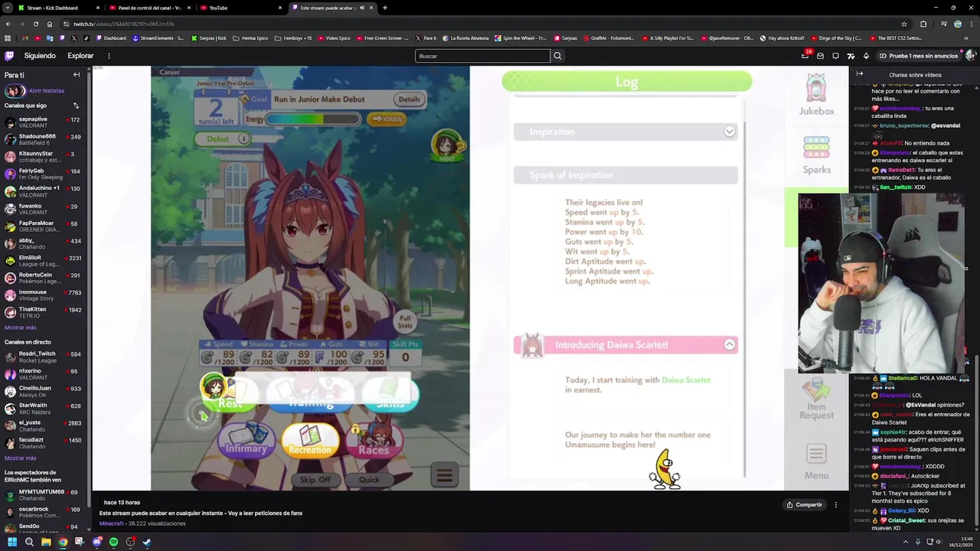Click the search magnifier button
The height and width of the screenshot is (551, 980).
(x=557, y=56)
